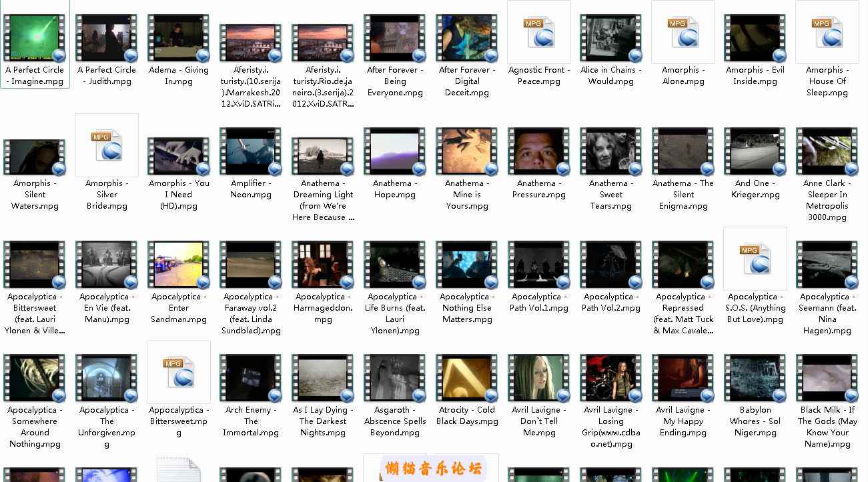This screenshot has width=868, height=482.
Task: Select Black Milk - If The Gods thumbnail
Action: pos(827,379)
